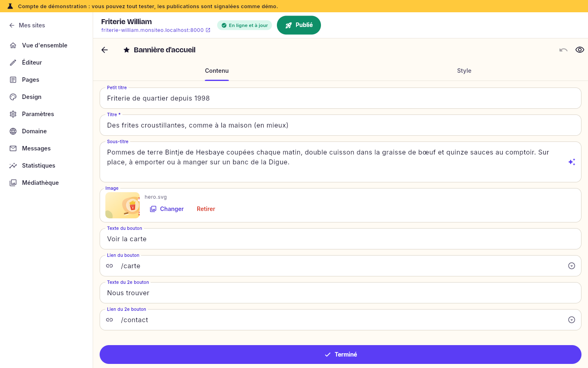Click the AI sparkle icon in Sous-titre field
Viewport: 588px width, 368px height.
572,162
